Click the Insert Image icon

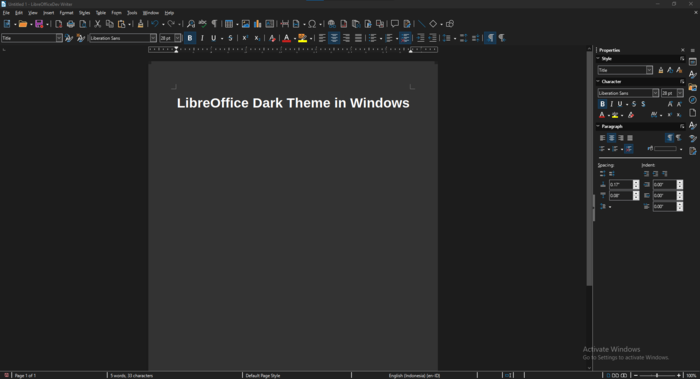pyautogui.click(x=246, y=24)
